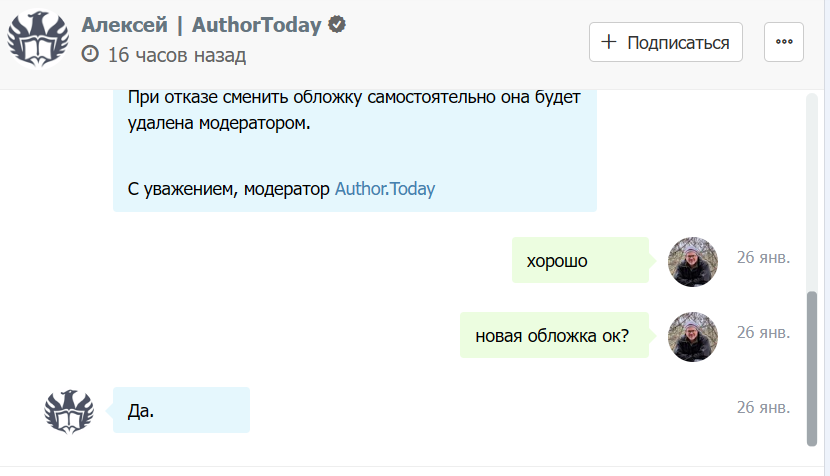Open the Author.Today link in message
Screen dimensions: 830x476
[x=385, y=188]
